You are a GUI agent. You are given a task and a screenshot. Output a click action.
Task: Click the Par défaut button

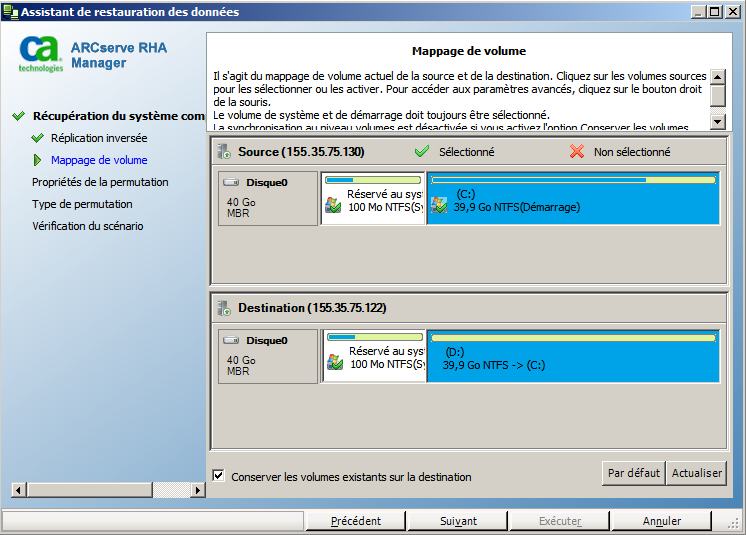click(633, 473)
